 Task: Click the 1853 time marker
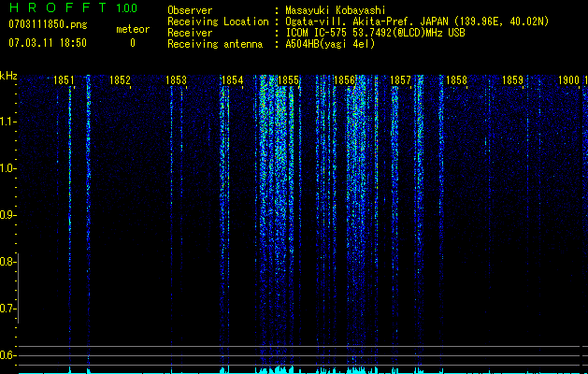176,80
